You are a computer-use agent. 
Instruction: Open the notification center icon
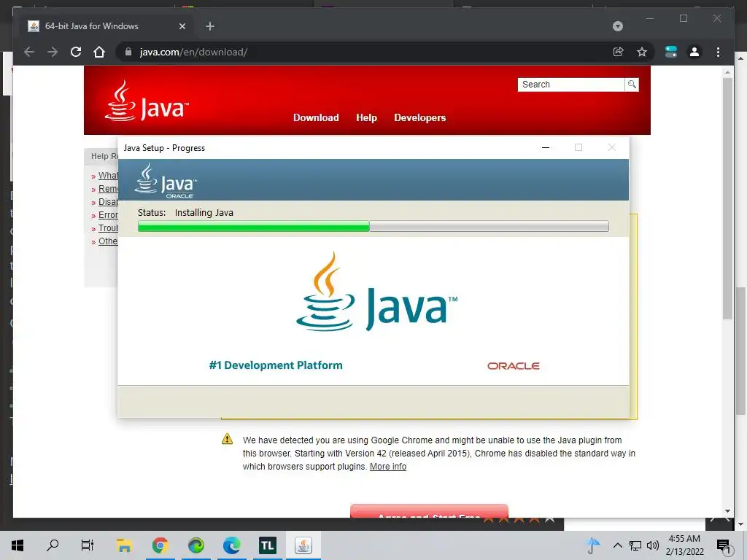[x=724, y=545]
